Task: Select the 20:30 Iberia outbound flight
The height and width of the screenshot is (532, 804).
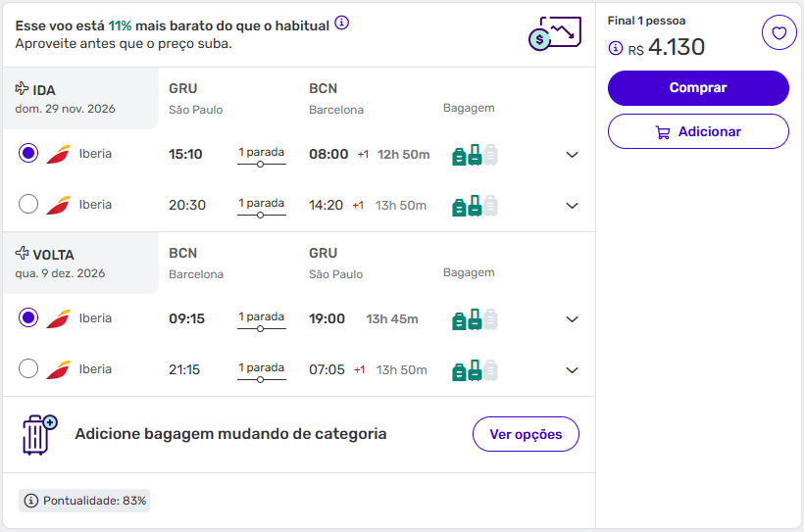Action: click(x=28, y=205)
